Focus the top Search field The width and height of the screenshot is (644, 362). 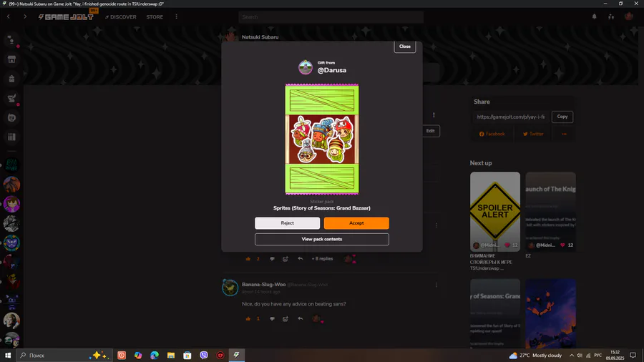[331, 17]
